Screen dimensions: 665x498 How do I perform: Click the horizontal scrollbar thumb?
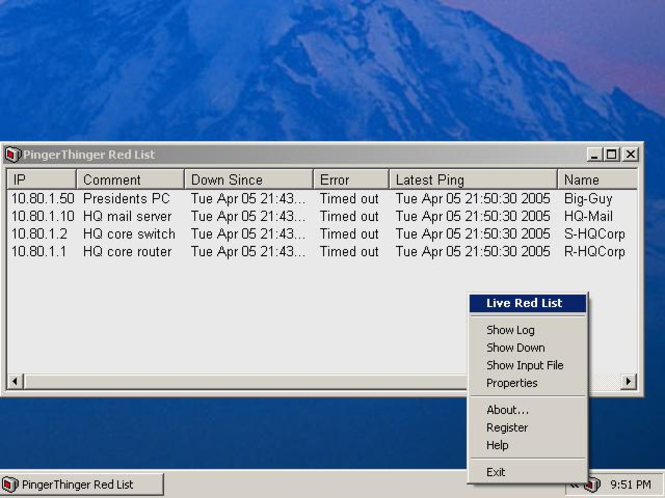tap(246, 381)
